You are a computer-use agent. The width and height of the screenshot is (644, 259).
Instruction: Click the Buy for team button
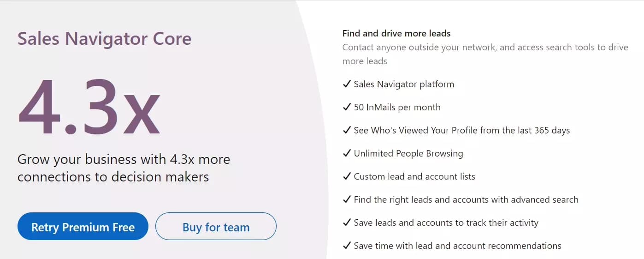point(216,226)
